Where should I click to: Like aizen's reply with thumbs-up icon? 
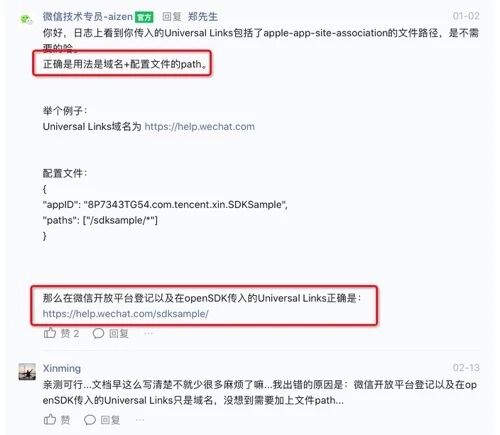pyautogui.click(x=50, y=333)
